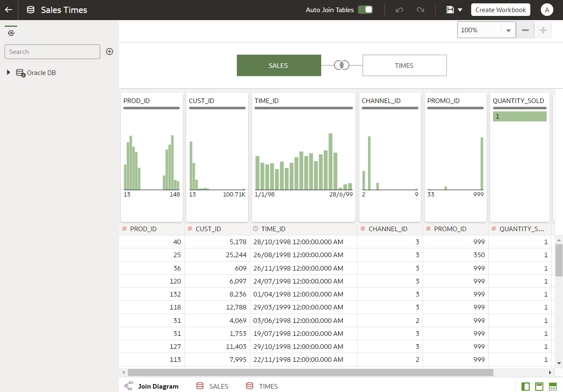Click the Save dataset icon
This screenshot has width=563, height=392.
tap(449, 9)
